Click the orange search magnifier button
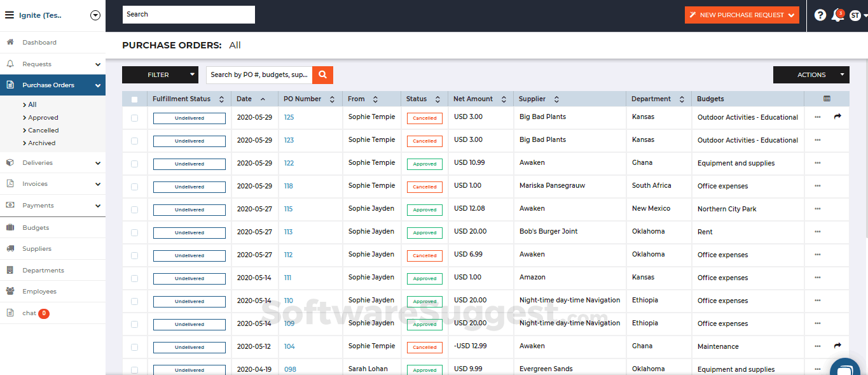868x375 pixels. pos(322,75)
